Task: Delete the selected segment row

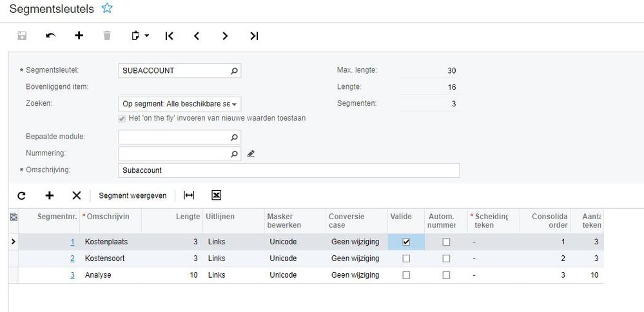Action: tap(76, 195)
